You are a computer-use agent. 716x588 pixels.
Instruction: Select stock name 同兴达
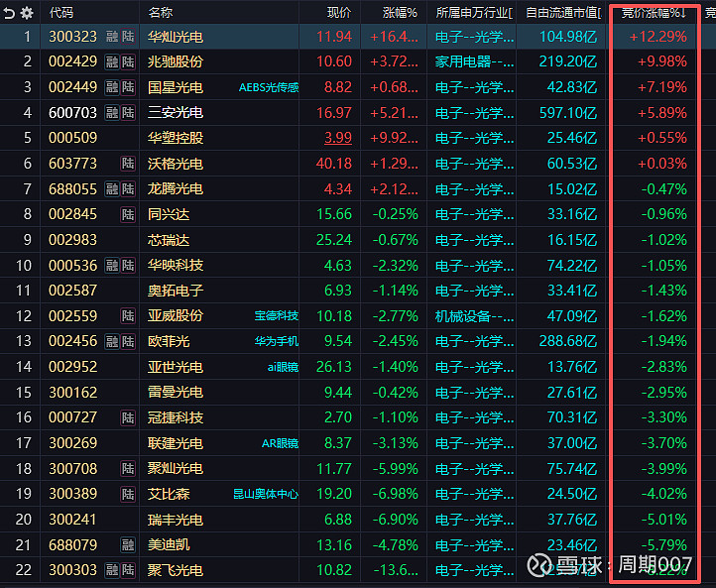coord(169,214)
